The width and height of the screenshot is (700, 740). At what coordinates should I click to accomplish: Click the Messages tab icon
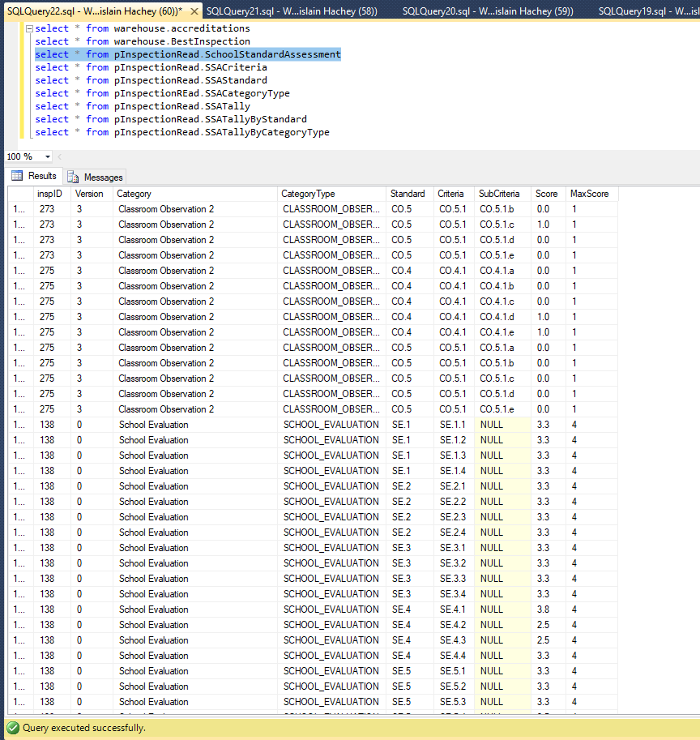[74, 177]
